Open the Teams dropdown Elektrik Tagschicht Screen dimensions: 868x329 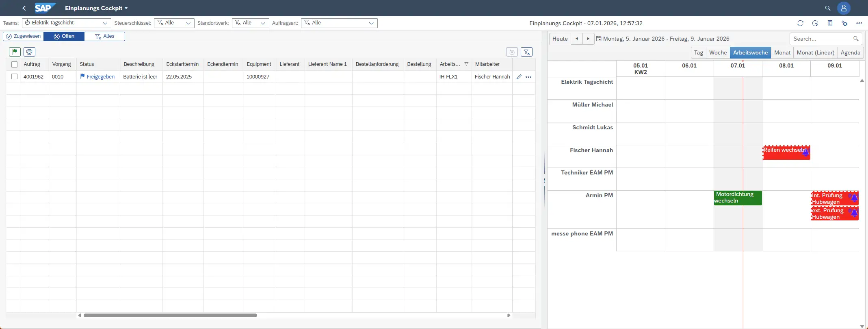tap(67, 23)
